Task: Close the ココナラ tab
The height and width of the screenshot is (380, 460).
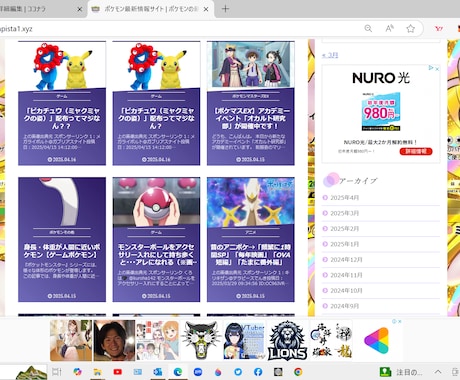Action: (80, 9)
